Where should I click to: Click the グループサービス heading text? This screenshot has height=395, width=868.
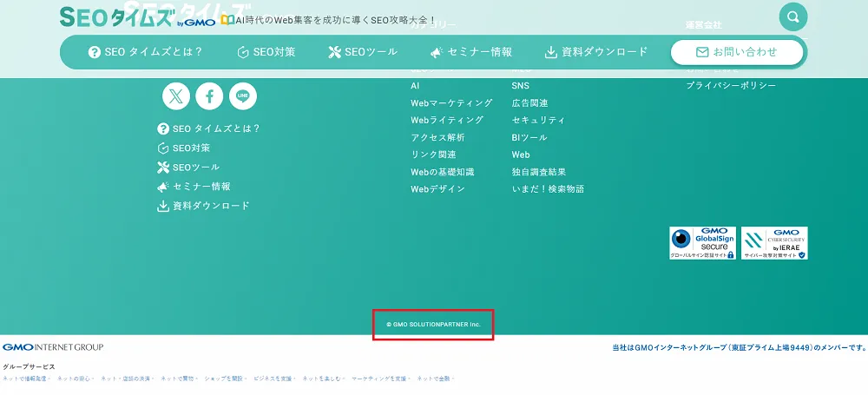29,366
